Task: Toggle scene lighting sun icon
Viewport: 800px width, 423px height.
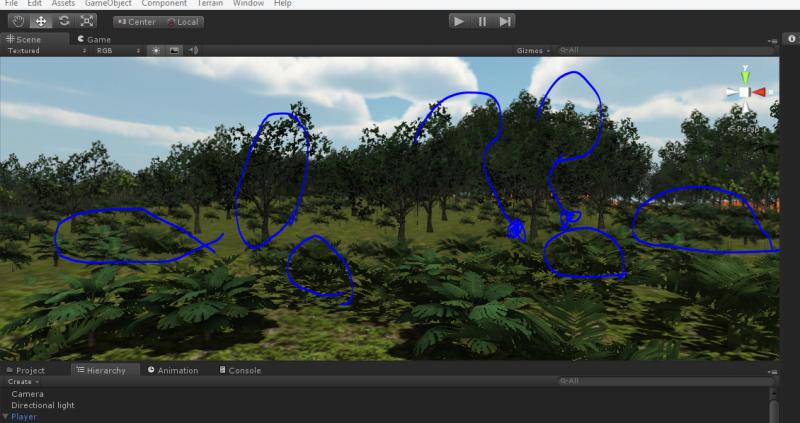Action: tap(156, 51)
